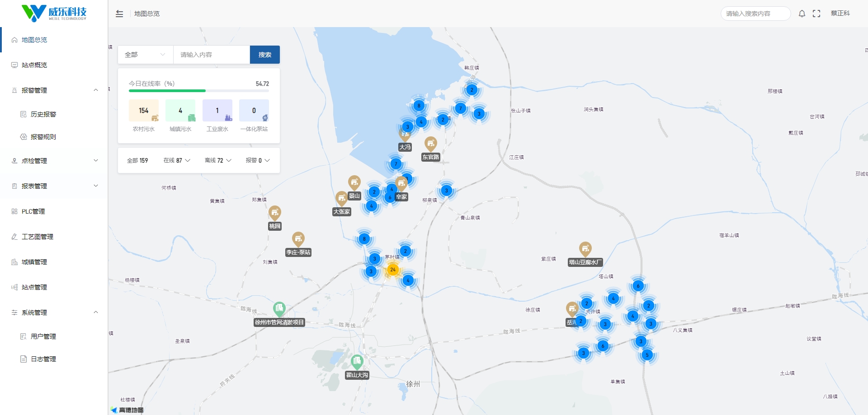Open 站点概览 in the sidebar
868x415 pixels.
[34, 65]
